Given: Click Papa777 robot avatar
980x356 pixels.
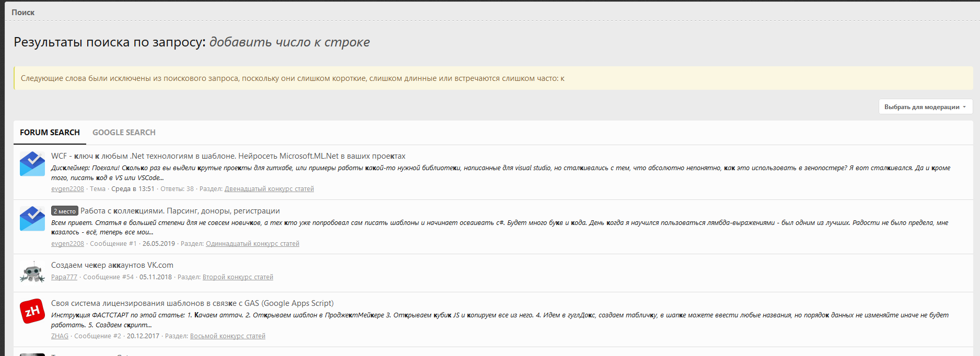Looking at the screenshot, I should [x=32, y=272].
